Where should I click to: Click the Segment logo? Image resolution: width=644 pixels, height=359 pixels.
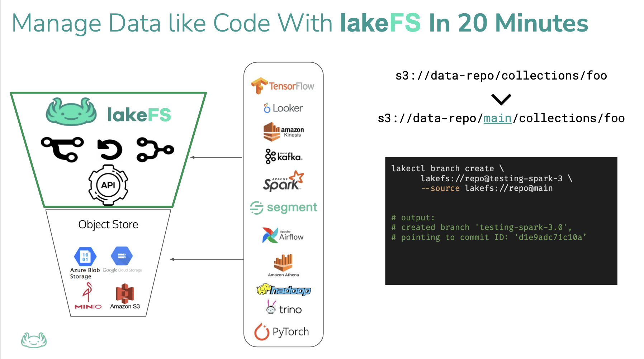[283, 207]
